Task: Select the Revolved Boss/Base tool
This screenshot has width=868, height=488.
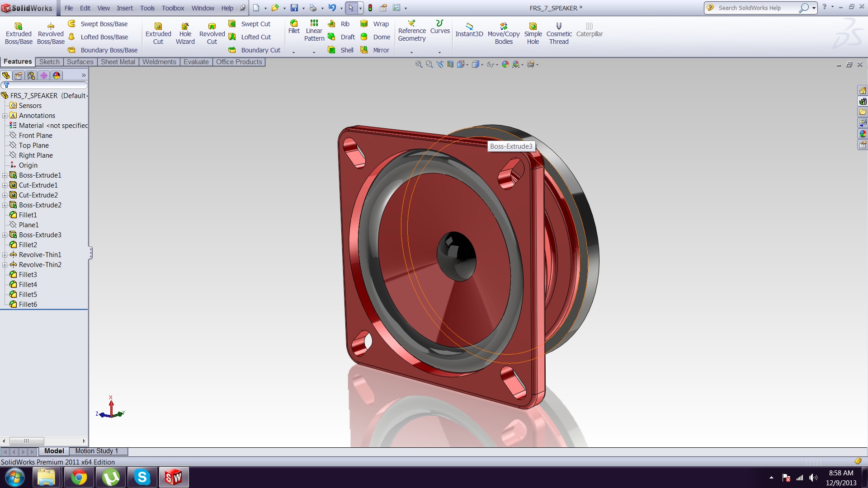Action: click(x=51, y=33)
